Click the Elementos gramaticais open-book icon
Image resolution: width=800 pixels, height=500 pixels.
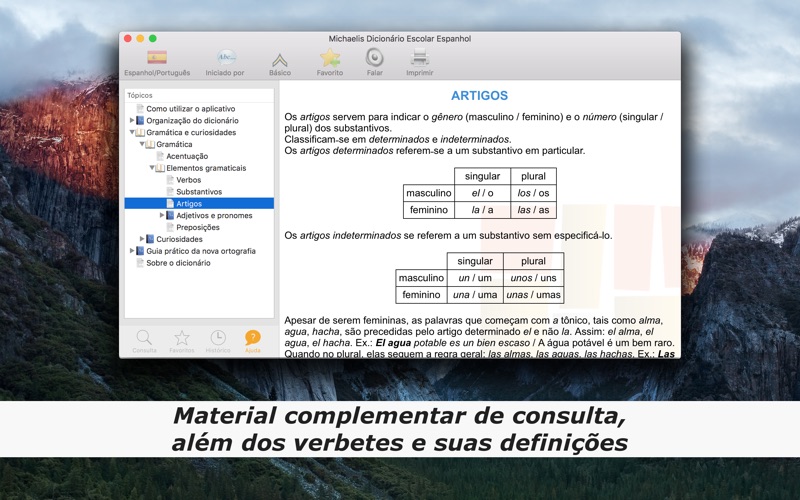click(x=160, y=168)
